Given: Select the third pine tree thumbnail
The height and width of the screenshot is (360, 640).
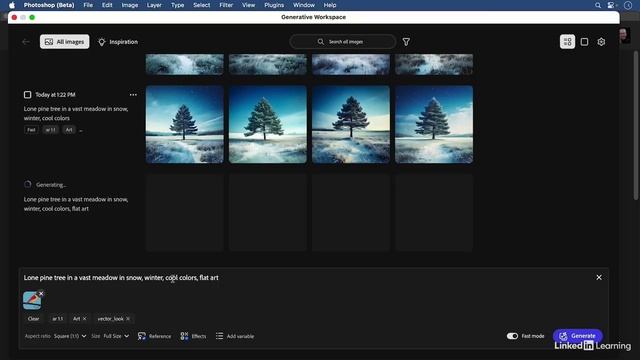Looking at the screenshot, I should (351, 124).
